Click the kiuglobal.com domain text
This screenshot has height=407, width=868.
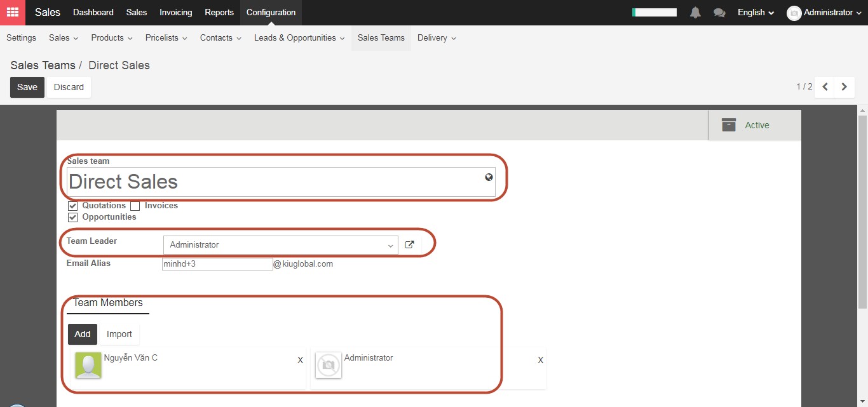tap(308, 264)
